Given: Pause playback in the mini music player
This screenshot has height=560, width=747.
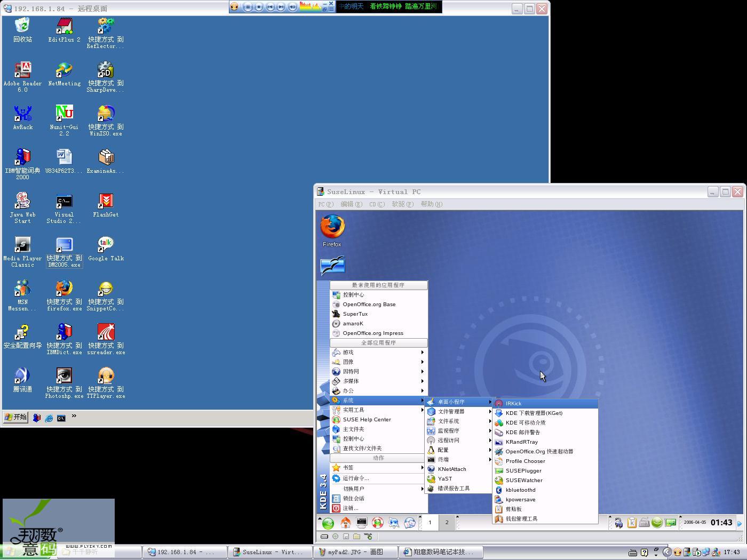Looking at the screenshot, I should tap(248, 7).
